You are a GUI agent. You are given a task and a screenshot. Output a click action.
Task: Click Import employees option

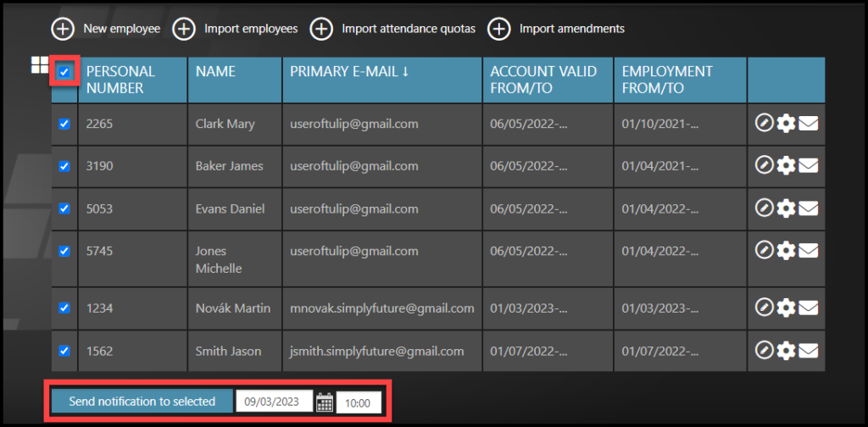coord(236,29)
